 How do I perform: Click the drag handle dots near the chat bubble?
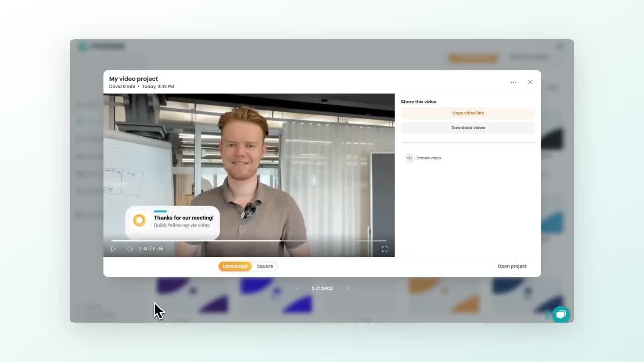pyautogui.click(x=547, y=315)
